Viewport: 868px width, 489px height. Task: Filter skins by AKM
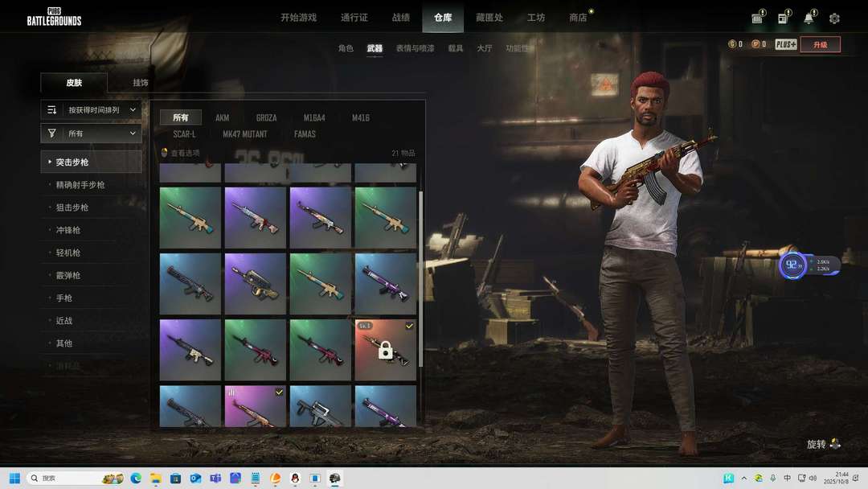(x=222, y=118)
